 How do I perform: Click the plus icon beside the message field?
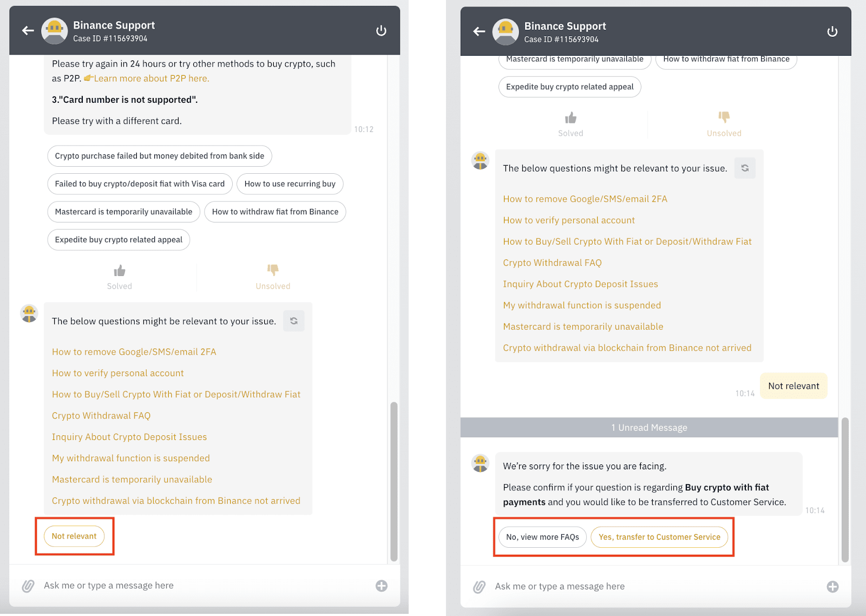pyautogui.click(x=382, y=585)
